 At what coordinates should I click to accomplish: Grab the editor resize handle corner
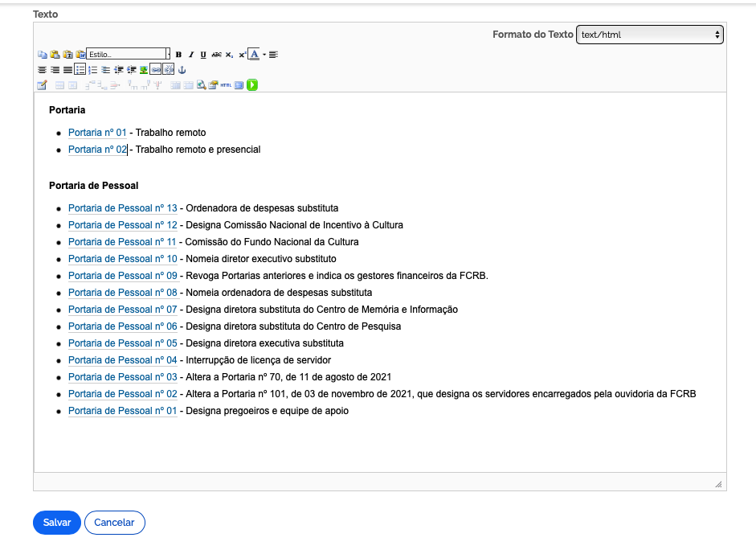pos(718,484)
